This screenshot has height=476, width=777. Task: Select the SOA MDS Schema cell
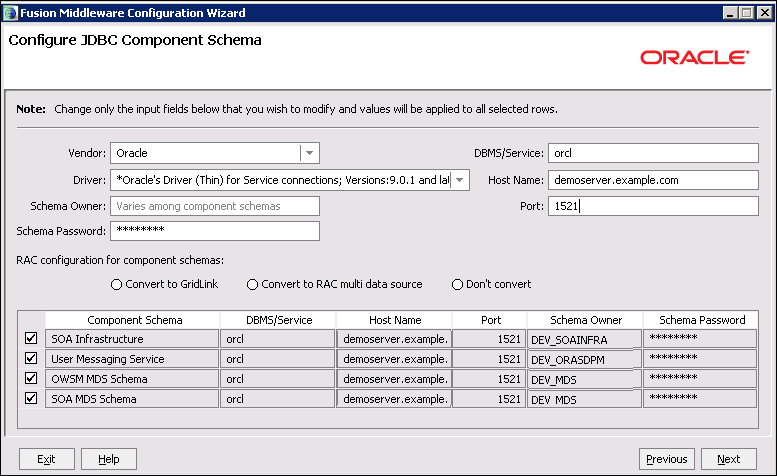[x=132, y=399]
